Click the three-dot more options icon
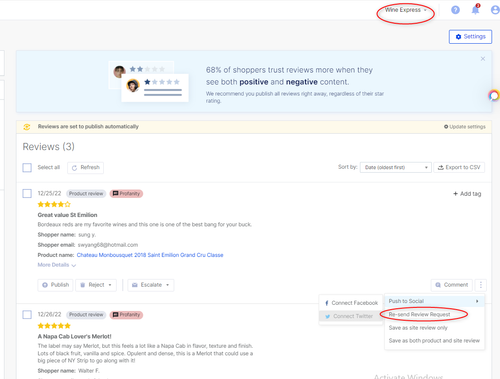Screen dimensions: 500x379 pos(481,285)
